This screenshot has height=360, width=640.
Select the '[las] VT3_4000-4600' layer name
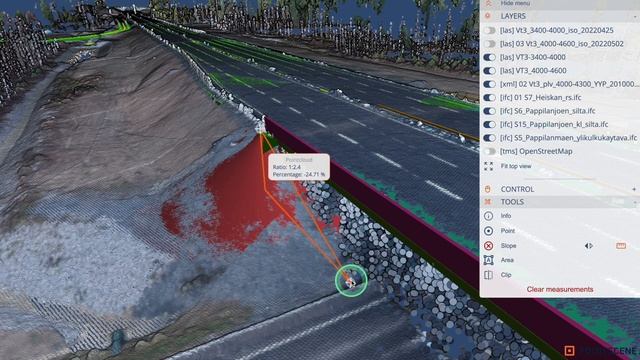533,71
